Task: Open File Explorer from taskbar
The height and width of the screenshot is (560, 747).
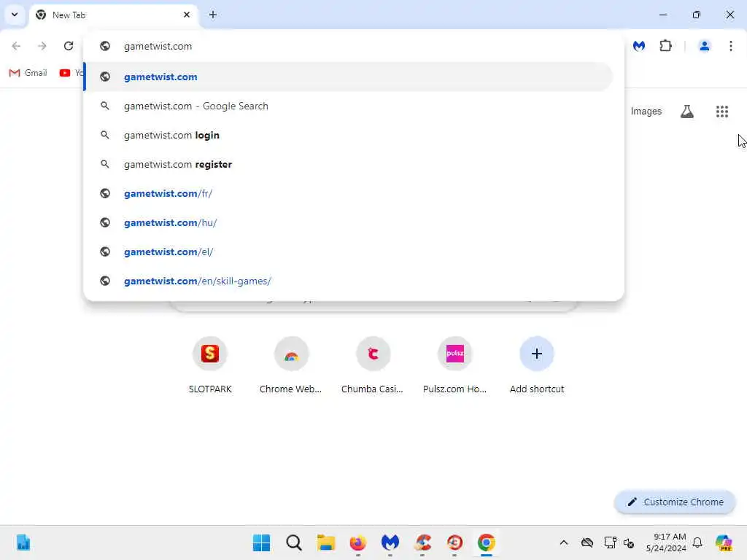Action: [x=326, y=542]
